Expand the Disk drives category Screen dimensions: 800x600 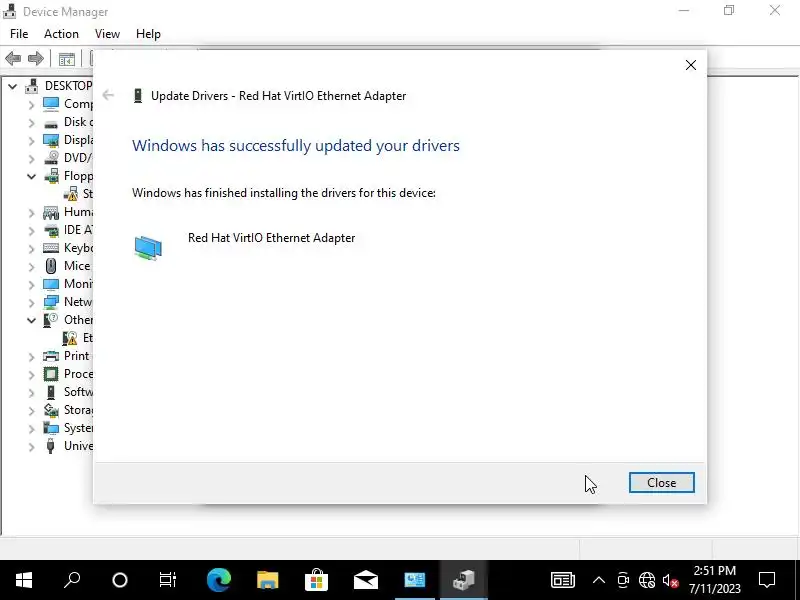pos(32,123)
